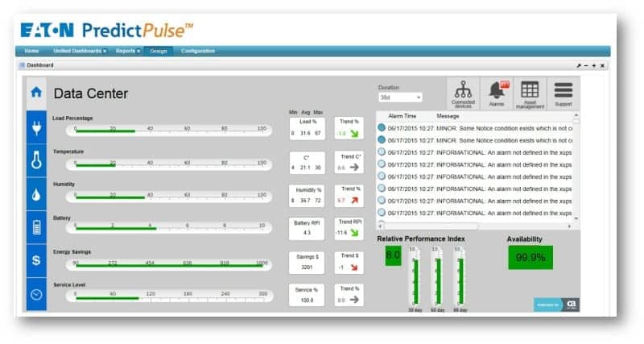Click the 30 day RPI vertical gauge
This screenshot has width=644, height=344.
pos(415,276)
